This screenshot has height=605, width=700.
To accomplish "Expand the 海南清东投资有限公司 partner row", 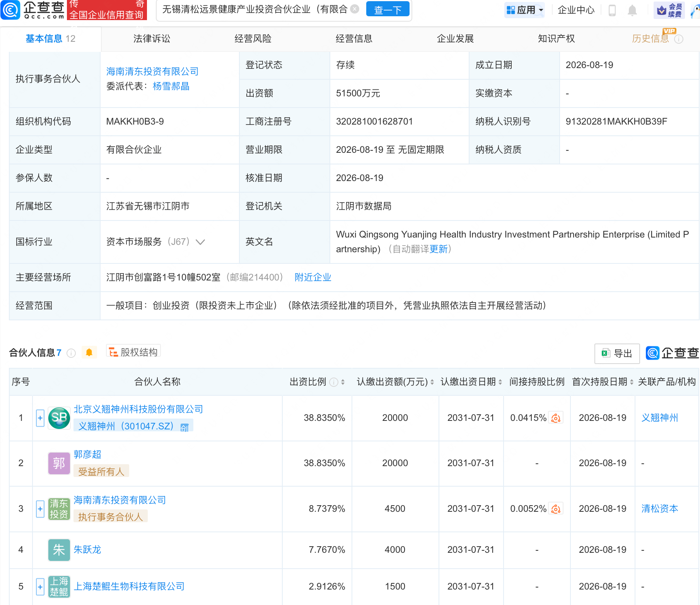I will [x=40, y=509].
